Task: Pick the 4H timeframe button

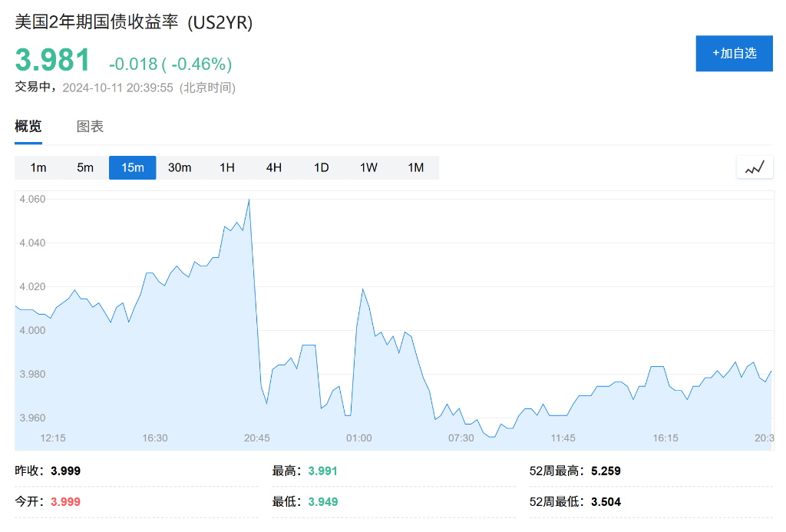Action: [274, 167]
